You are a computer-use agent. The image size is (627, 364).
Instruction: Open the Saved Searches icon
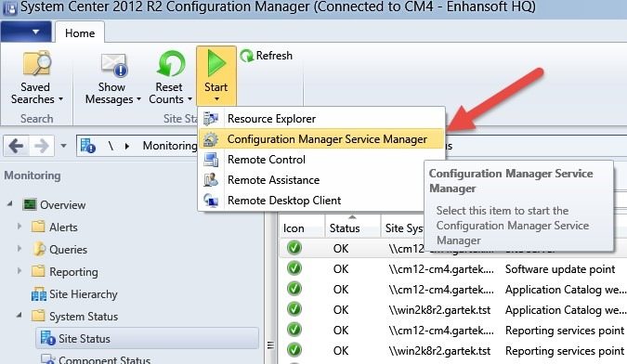pyautogui.click(x=37, y=63)
